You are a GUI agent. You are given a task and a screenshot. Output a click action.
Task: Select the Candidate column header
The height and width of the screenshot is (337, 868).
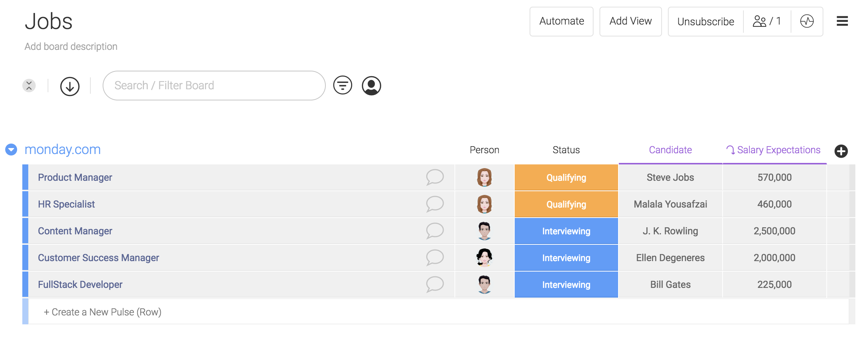point(670,150)
